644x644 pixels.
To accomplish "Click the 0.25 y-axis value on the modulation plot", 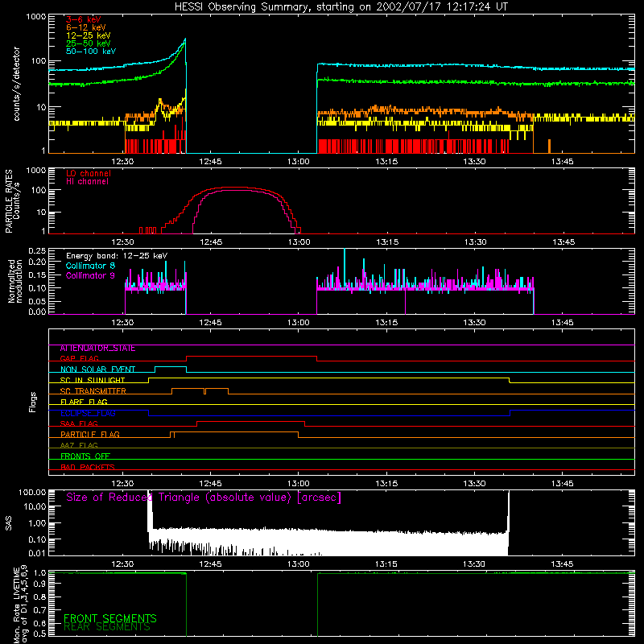I will [x=37, y=250].
